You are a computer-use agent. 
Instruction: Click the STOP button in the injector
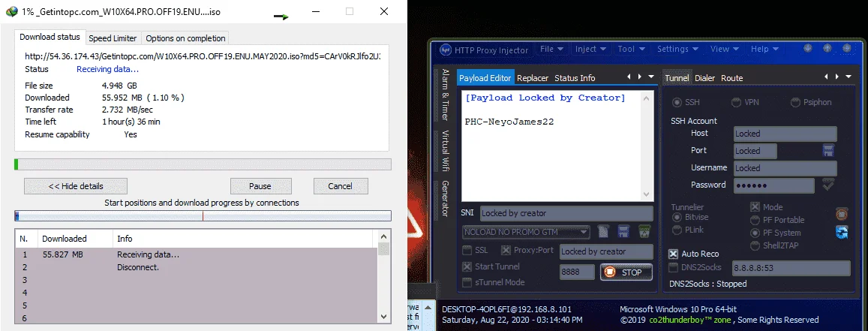click(x=626, y=272)
